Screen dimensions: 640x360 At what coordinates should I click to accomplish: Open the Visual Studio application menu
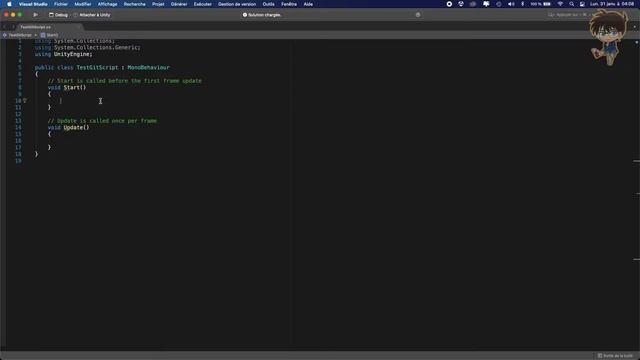pos(33,4)
